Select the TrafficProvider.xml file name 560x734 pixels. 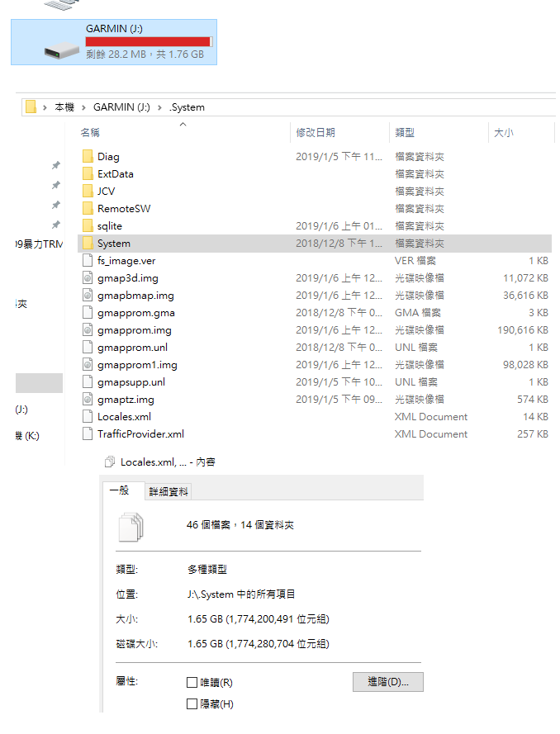(x=140, y=433)
